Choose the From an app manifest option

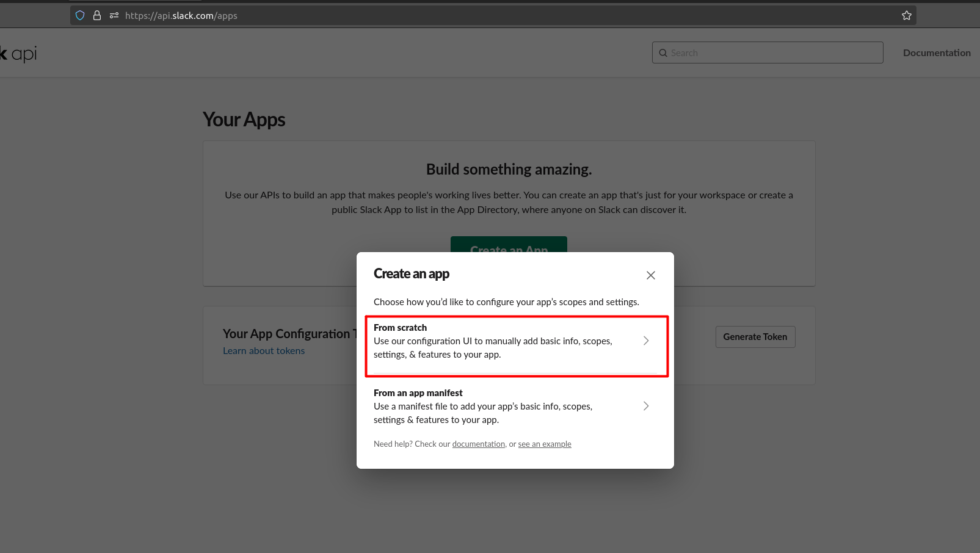coord(515,406)
